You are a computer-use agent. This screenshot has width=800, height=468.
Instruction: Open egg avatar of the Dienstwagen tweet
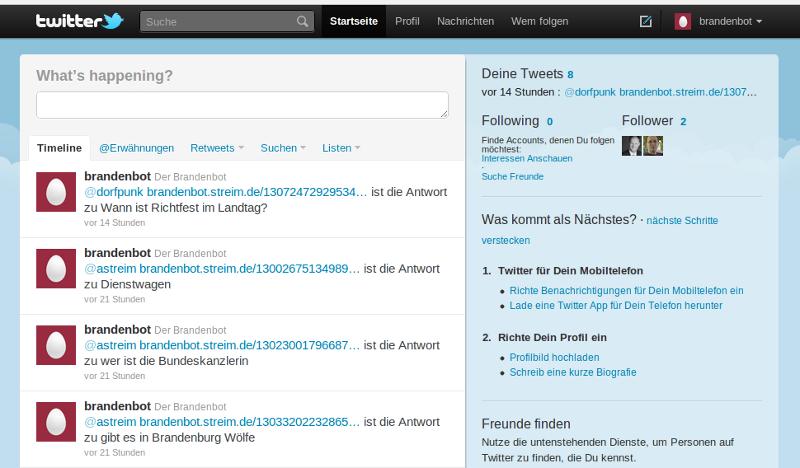pyautogui.click(x=56, y=268)
